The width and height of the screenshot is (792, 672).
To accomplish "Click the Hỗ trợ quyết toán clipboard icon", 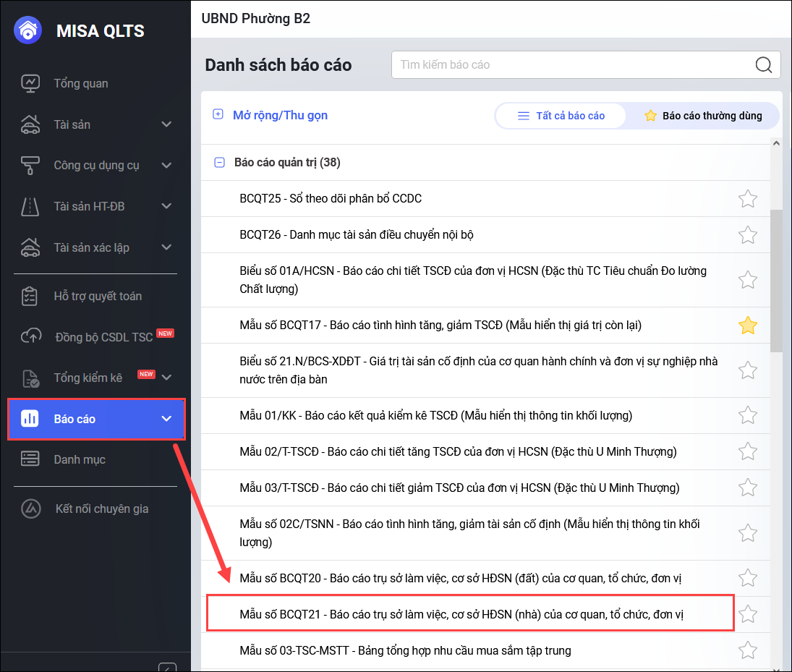I will tap(30, 296).
